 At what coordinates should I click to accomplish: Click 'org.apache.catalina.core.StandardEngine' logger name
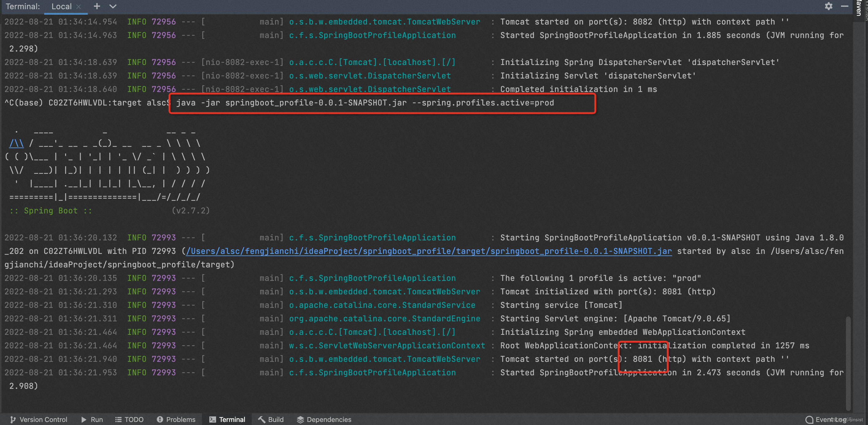coord(385,319)
